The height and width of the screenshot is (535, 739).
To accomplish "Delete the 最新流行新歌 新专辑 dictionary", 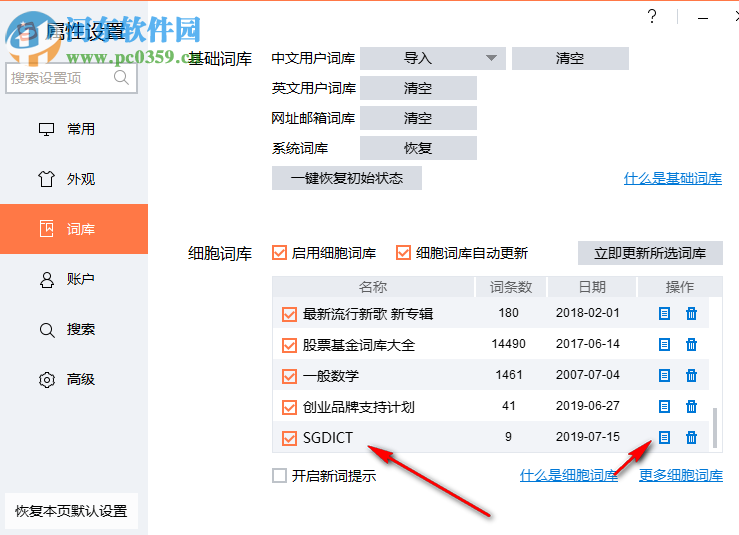I will [x=691, y=313].
